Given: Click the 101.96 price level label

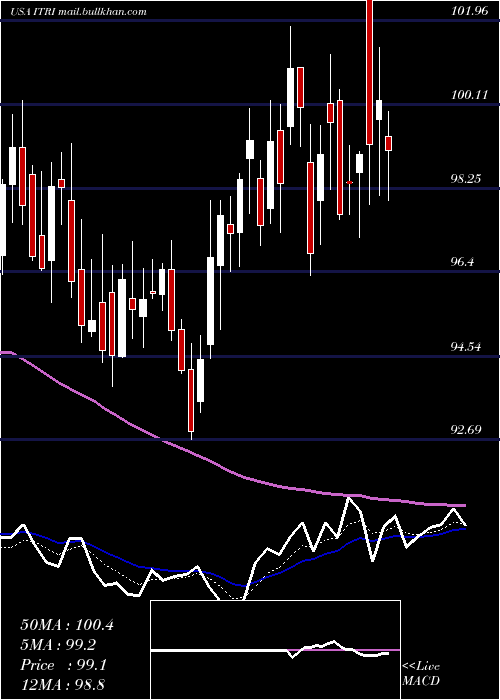Looking at the screenshot, I should point(470,12).
